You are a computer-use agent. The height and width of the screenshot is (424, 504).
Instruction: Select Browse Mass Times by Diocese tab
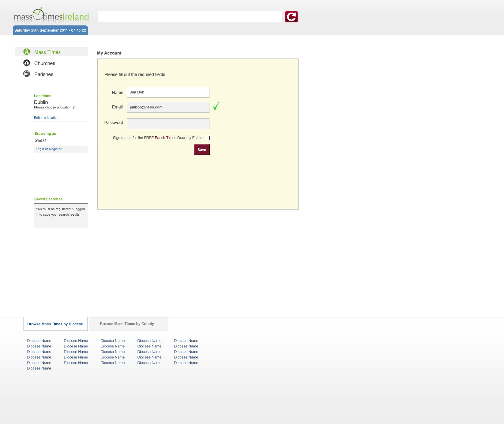pos(55,324)
